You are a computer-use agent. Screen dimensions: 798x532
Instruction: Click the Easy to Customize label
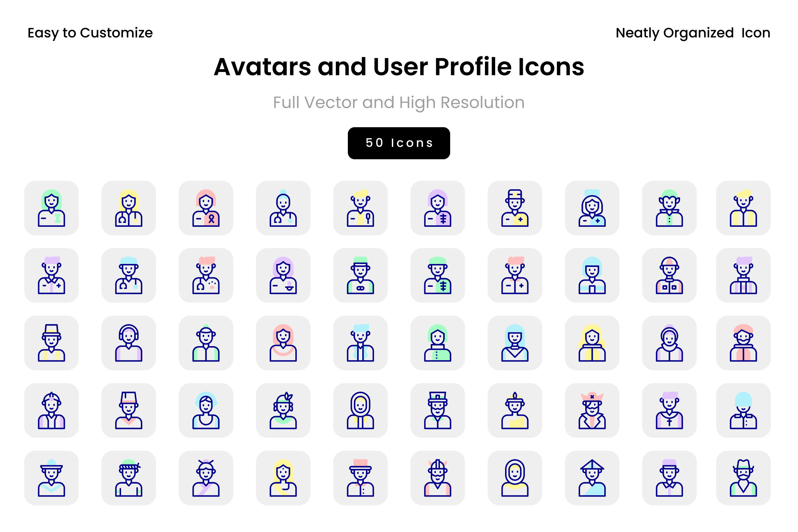(90, 33)
